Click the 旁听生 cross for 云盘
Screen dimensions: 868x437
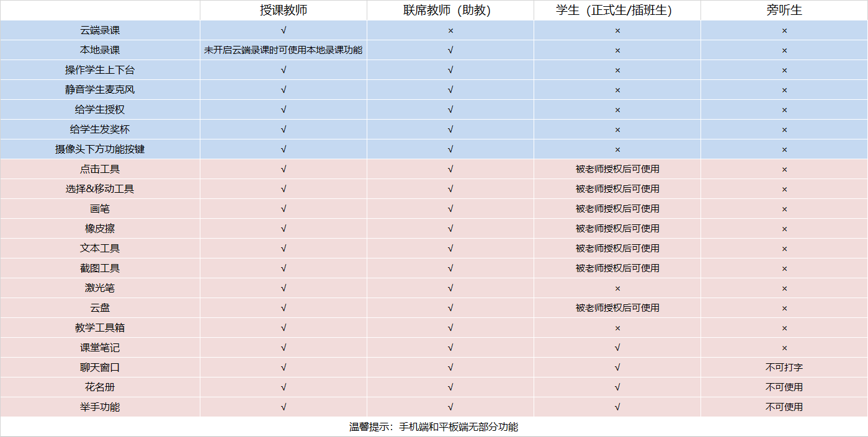(784, 308)
